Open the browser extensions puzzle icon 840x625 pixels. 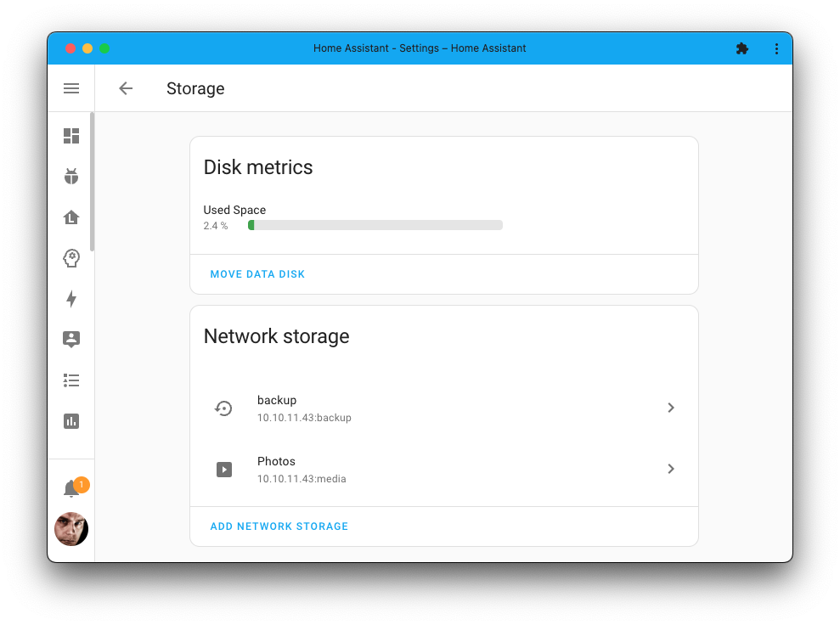742,48
